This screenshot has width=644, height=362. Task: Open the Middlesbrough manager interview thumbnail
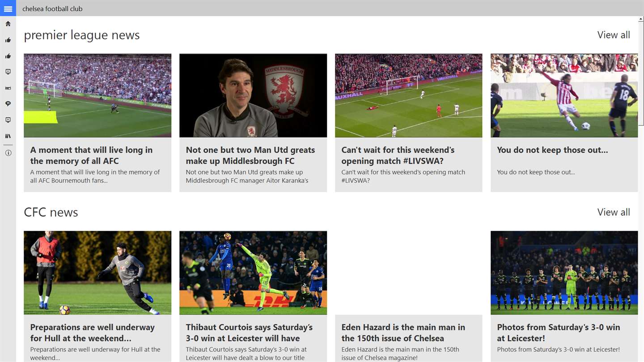(x=253, y=96)
